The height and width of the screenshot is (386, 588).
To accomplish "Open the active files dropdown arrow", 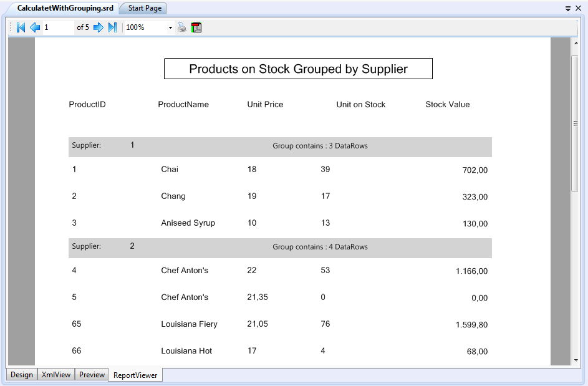I will 568,9.
